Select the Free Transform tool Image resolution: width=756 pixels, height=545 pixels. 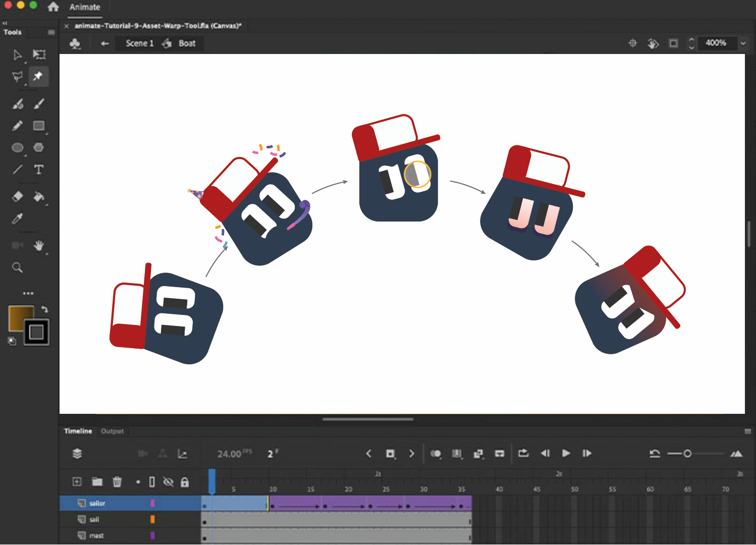click(x=39, y=54)
